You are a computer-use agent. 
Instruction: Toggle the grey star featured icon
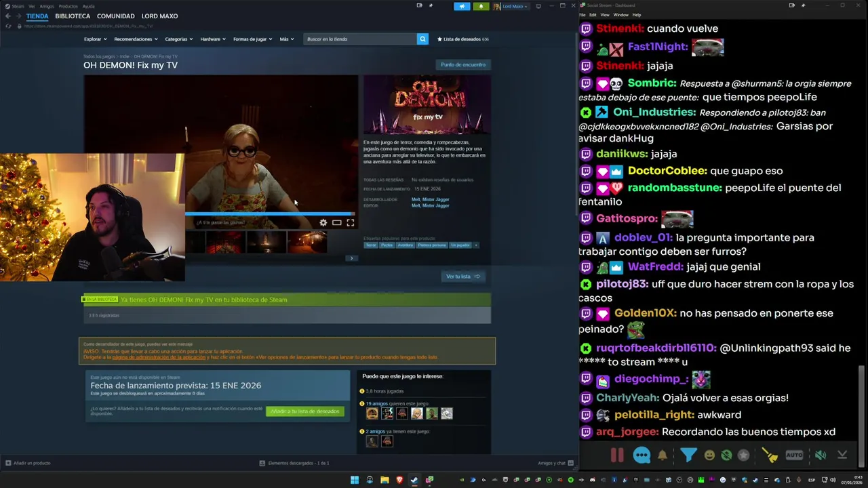tap(744, 455)
